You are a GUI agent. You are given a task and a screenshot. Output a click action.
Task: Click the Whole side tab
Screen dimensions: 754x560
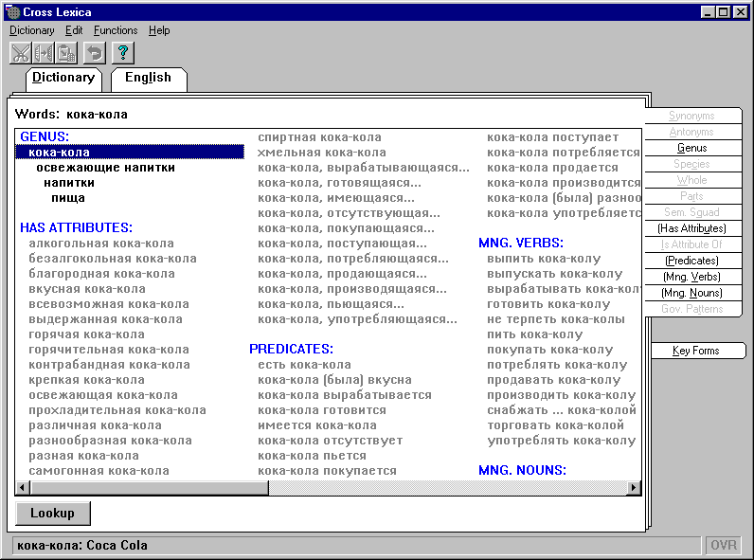click(x=692, y=180)
